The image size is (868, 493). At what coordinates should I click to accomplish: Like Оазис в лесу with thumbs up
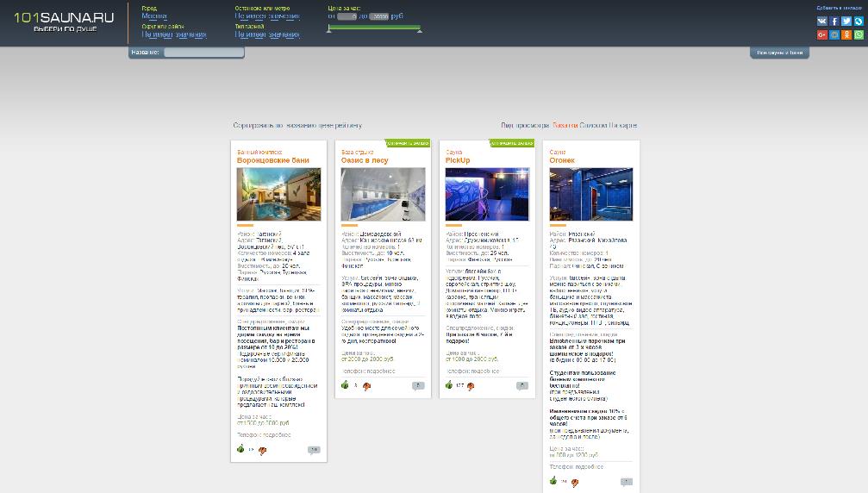coord(345,384)
